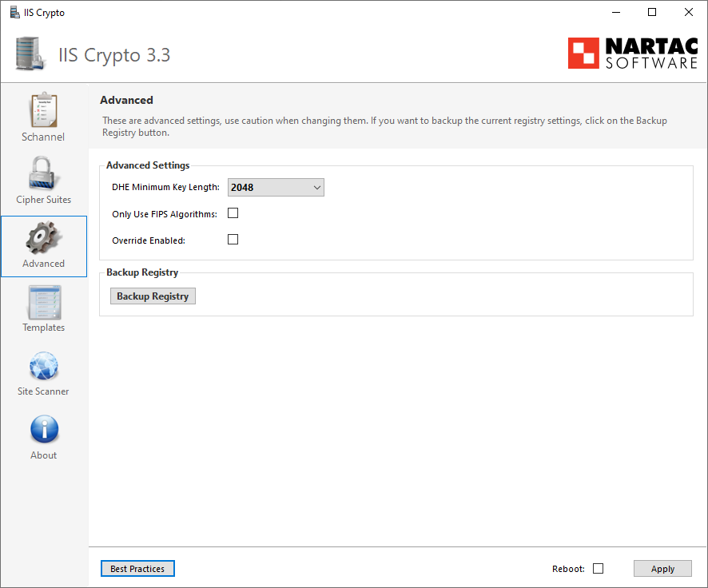Click the 'Only Use FIPS Algorithms:' label
The image size is (708, 588).
pos(165,214)
